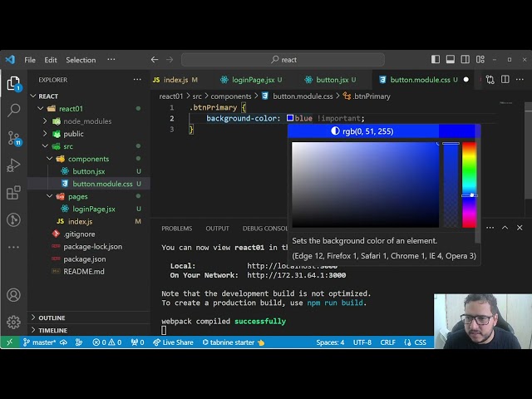Collapse the components folder

pyautogui.click(x=88, y=159)
